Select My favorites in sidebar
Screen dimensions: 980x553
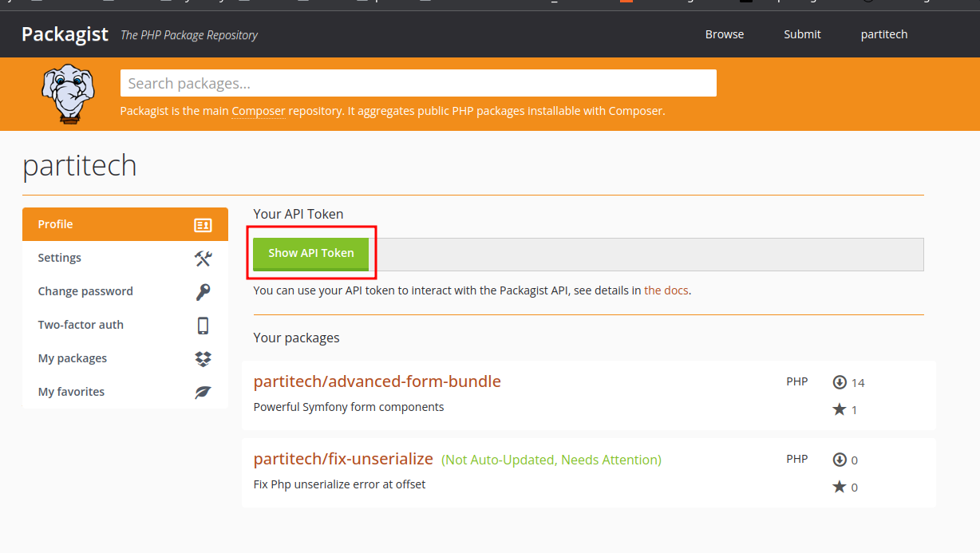(125, 392)
